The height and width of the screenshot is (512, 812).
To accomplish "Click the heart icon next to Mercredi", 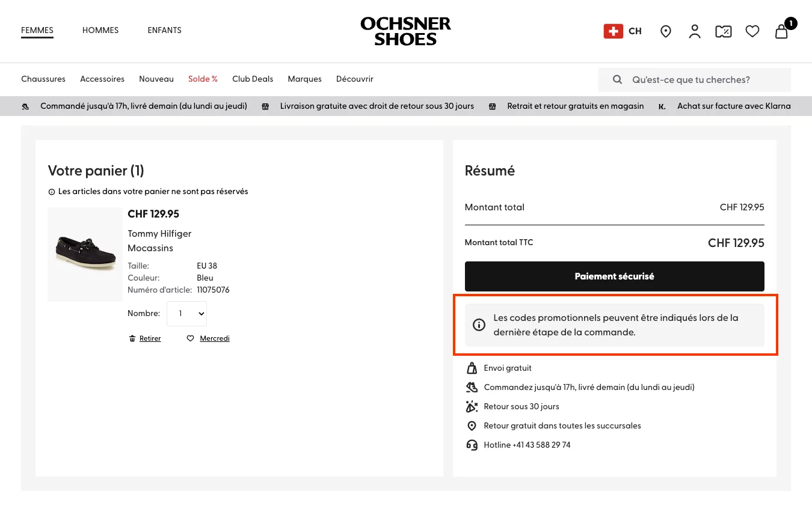I will coord(191,338).
